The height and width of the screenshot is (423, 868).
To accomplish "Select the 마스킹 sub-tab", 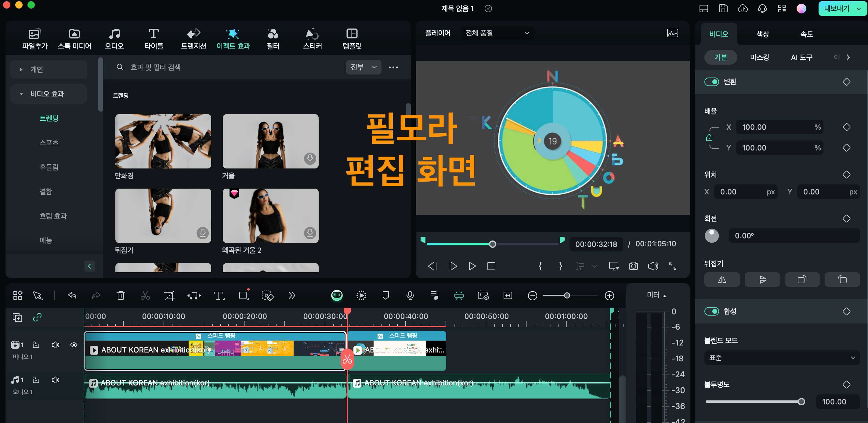I will [x=759, y=57].
